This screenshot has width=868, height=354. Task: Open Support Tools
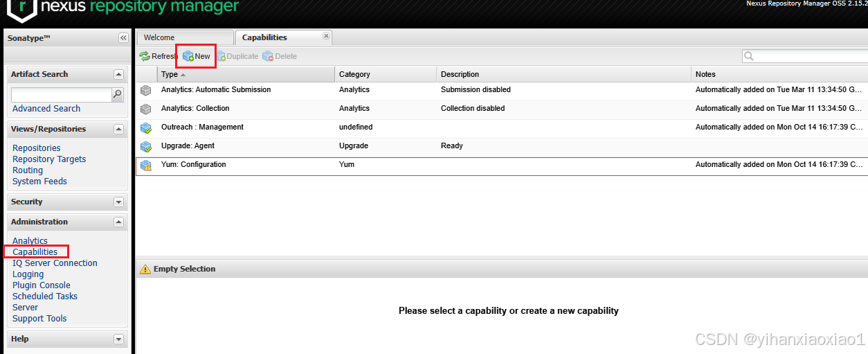pyautogui.click(x=39, y=319)
